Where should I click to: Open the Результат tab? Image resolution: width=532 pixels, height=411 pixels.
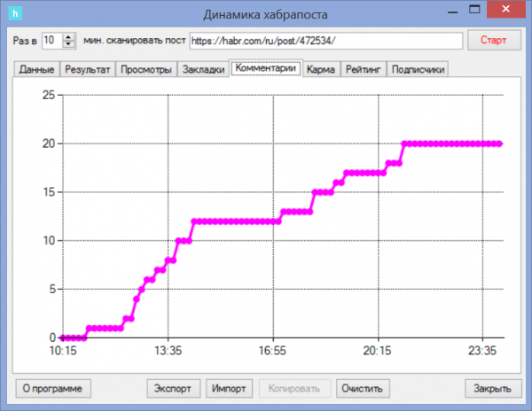(88, 70)
